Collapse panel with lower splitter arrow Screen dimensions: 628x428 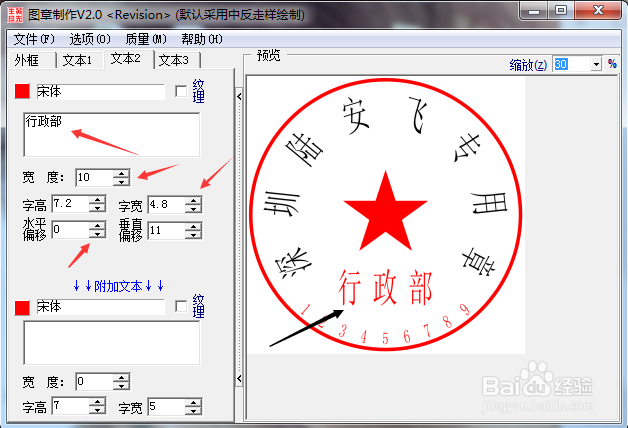tap(239, 378)
